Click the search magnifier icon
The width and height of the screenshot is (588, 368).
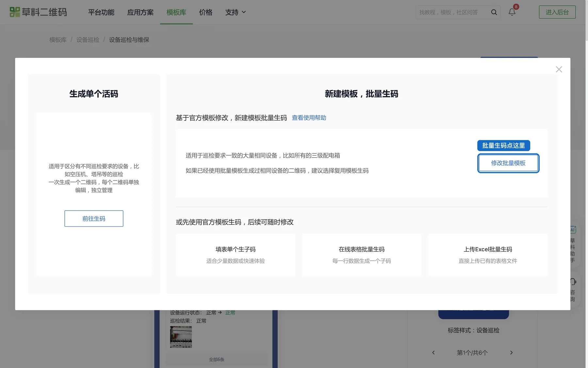(x=494, y=12)
